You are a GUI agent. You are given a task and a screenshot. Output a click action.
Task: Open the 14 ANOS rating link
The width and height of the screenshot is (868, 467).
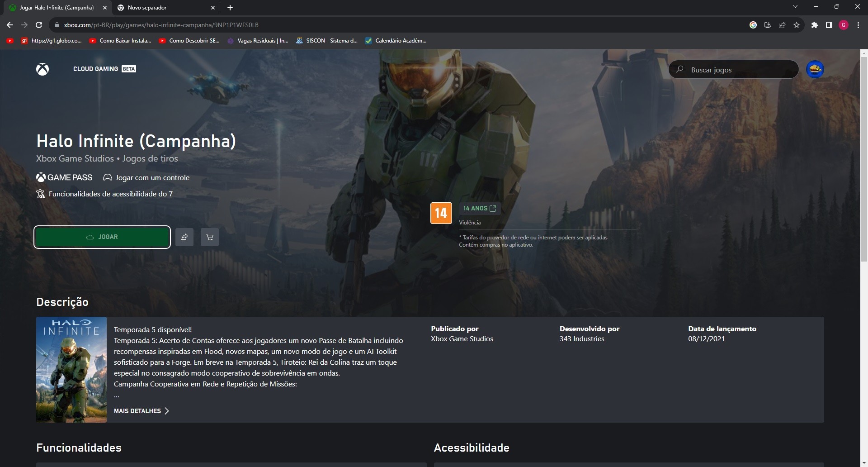pos(480,208)
